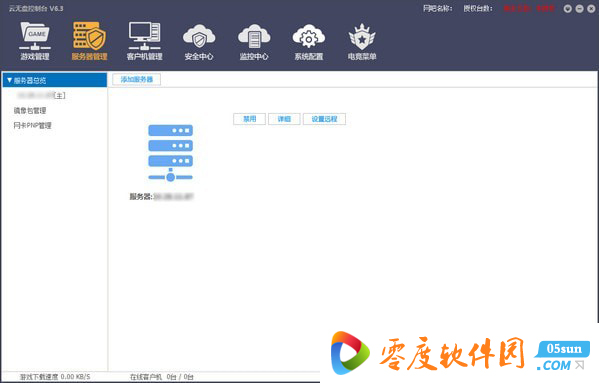599x383 pixels.
Task: Open 网卡PNP管理 in the sidebar
Action: pos(32,125)
